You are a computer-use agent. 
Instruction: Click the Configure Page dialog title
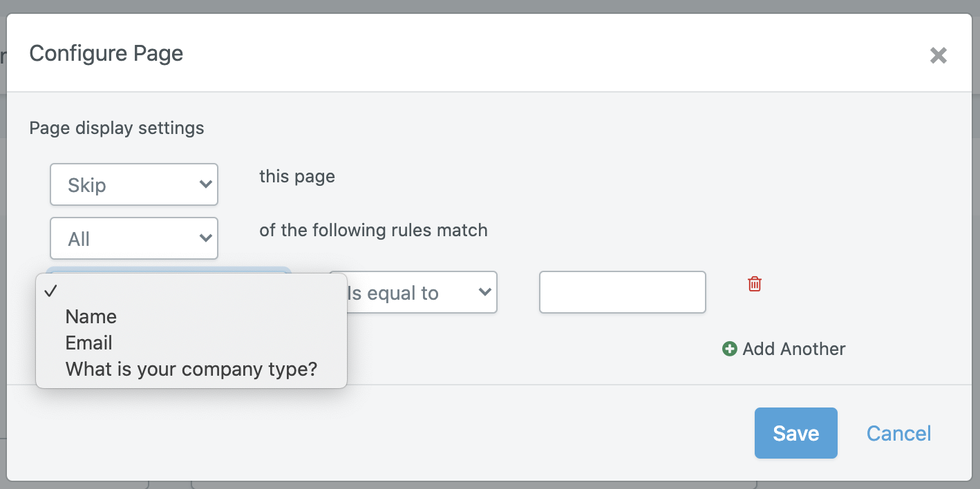[x=106, y=53]
